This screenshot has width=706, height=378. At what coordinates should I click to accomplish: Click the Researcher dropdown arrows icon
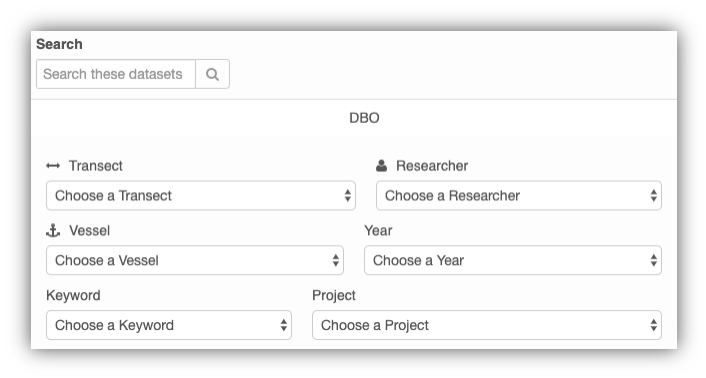coord(653,196)
